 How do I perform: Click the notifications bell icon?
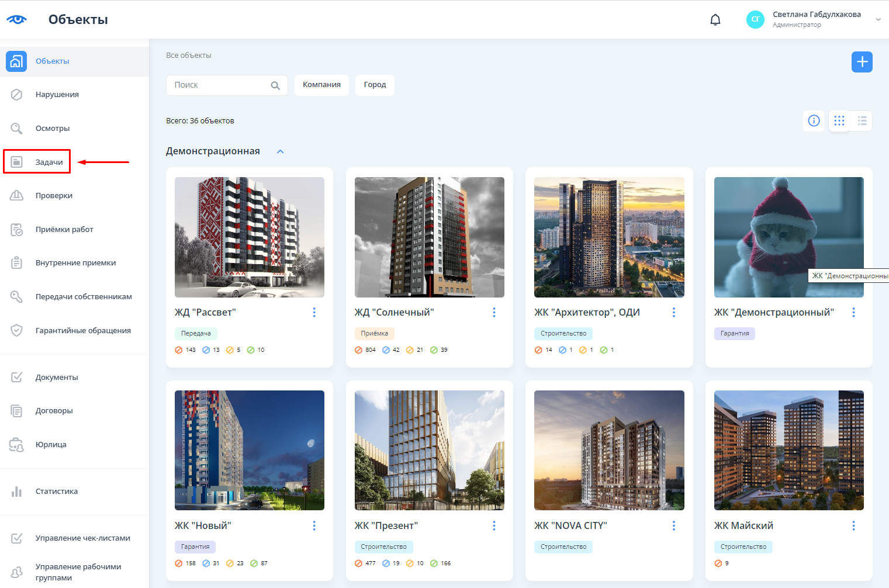click(715, 20)
